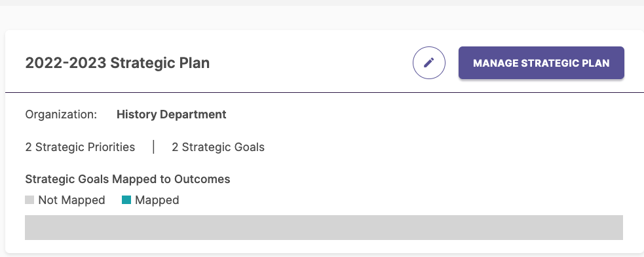Click the gray page strip above the card
The width and height of the screenshot is (644, 257).
click(322, 3)
